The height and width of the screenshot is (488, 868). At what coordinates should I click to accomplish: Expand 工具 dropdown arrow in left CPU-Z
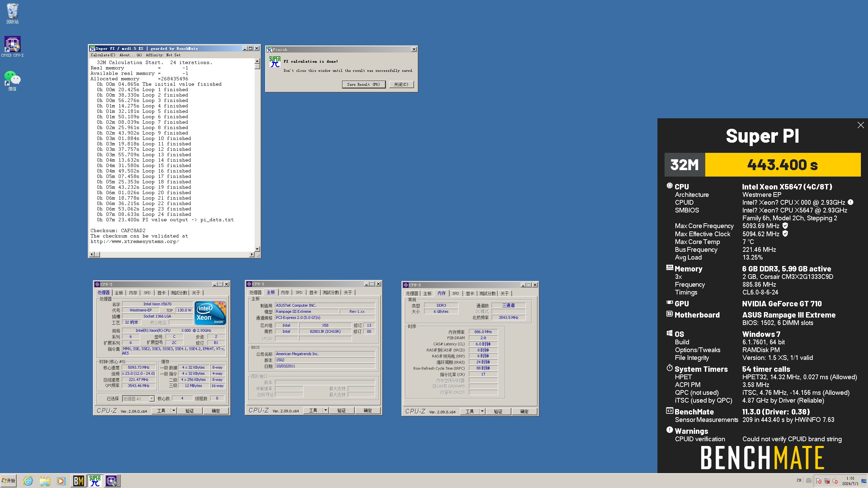tap(174, 411)
